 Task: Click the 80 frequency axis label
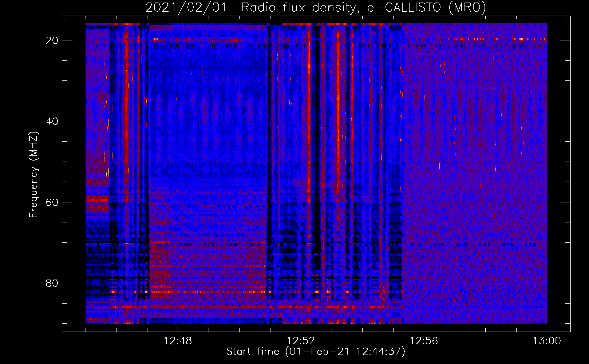tap(52, 283)
